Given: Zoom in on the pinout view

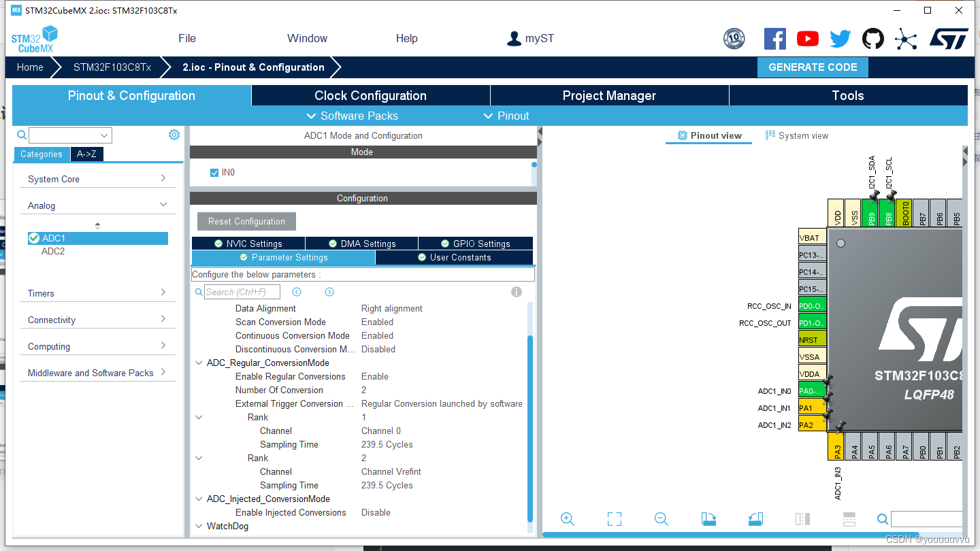Looking at the screenshot, I should tap(568, 519).
